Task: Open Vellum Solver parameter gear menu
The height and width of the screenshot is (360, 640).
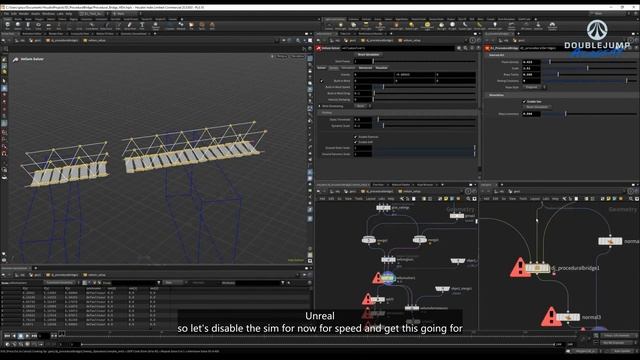Action: click(x=459, y=48)
